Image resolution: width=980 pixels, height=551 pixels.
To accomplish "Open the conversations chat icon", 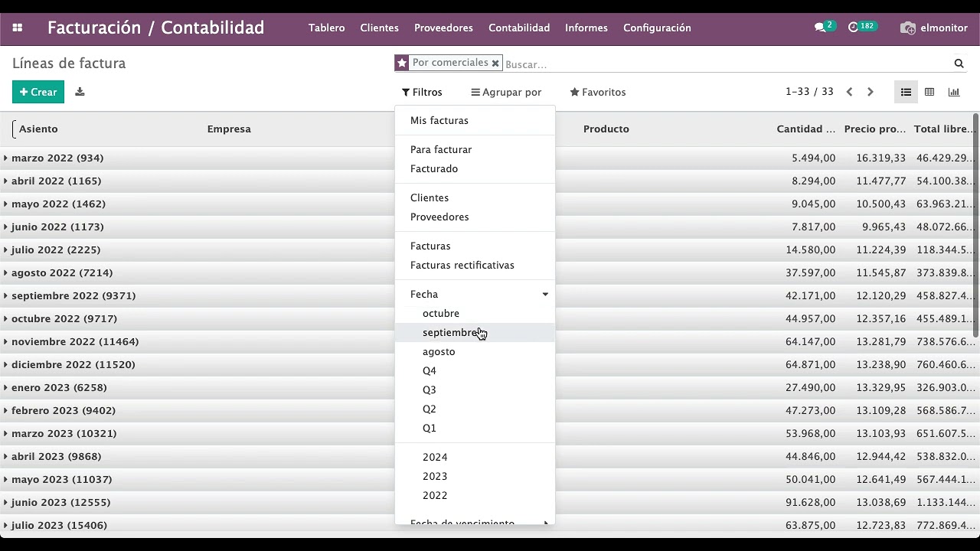I will (820, 28).
